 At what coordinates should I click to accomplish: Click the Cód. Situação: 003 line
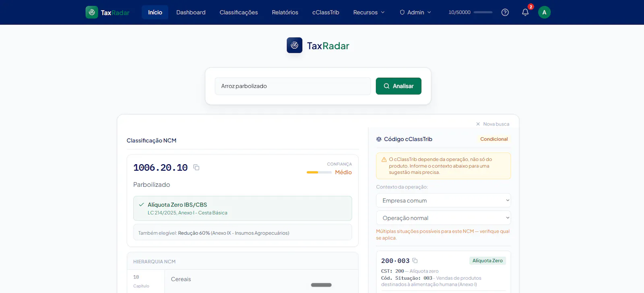click(431, 281)
